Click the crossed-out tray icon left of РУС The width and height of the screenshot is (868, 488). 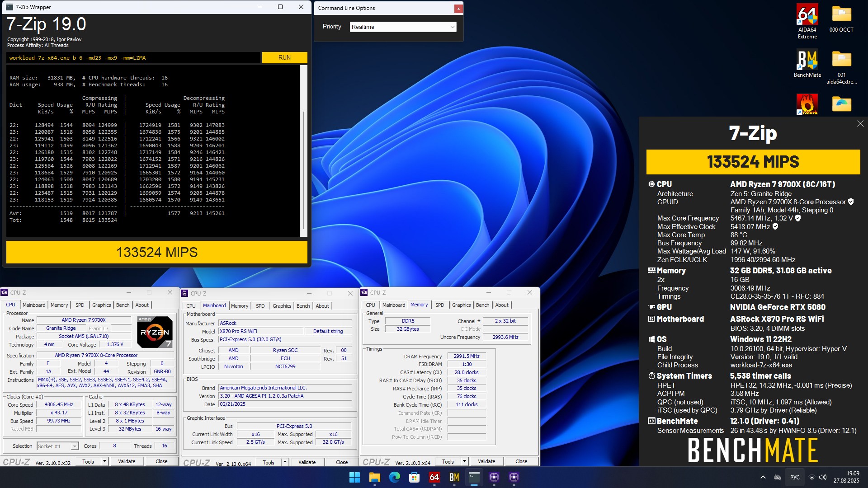coord(778,477)
